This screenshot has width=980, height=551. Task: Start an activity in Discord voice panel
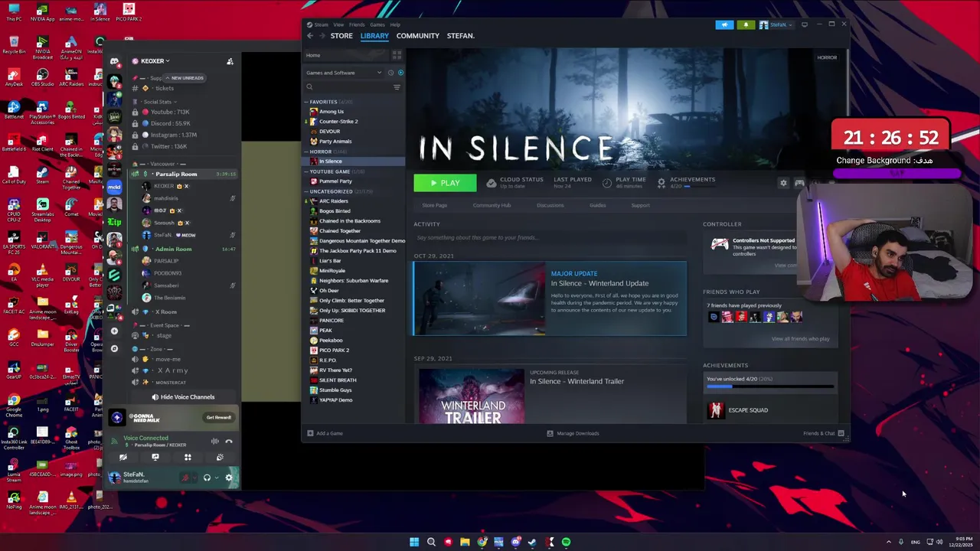tap(188, 457)
